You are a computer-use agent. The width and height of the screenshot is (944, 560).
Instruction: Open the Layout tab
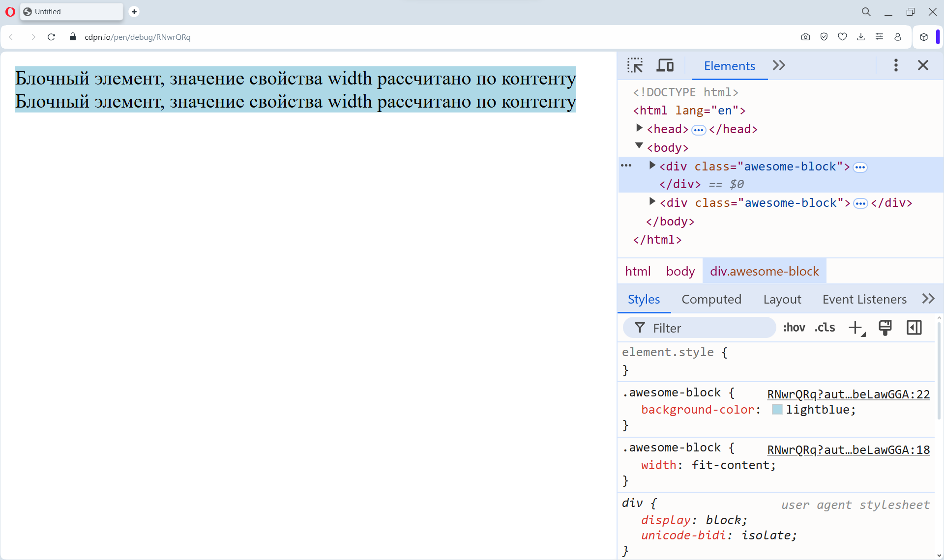(782, 299)
